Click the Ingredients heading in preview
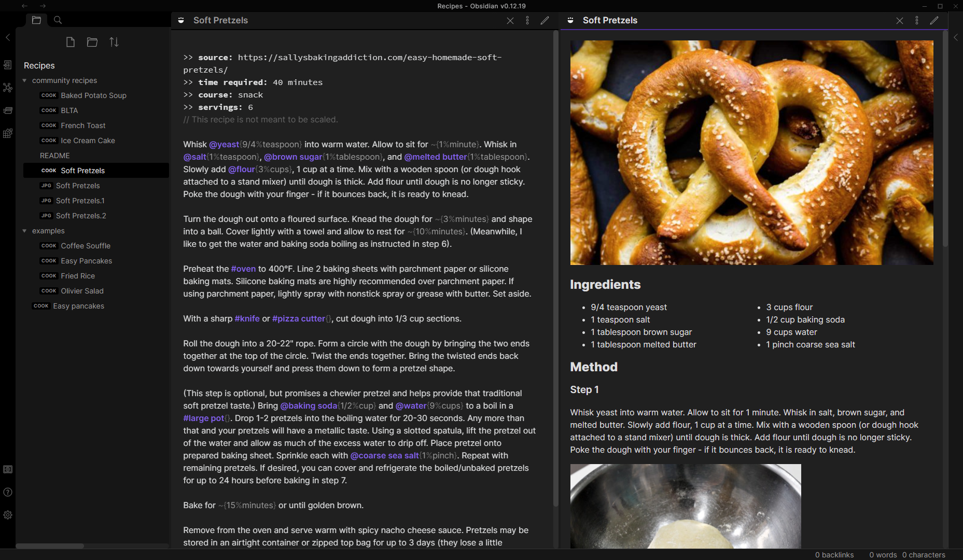Image resolution: width=963 pixels, height=560 pixels. [x=605, y=284]
